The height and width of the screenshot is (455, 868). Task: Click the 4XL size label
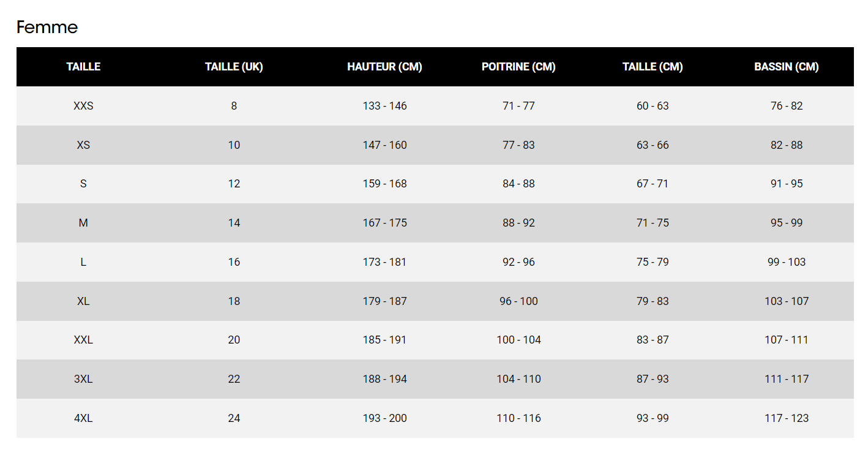click(x=83, y=418)
